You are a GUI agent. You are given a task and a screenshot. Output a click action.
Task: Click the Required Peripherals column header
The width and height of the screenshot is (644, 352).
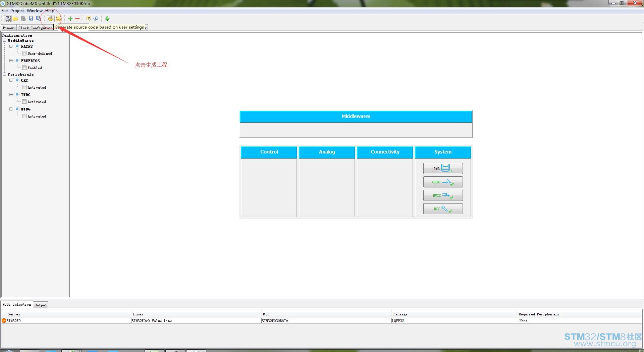(x=580, y=314)
